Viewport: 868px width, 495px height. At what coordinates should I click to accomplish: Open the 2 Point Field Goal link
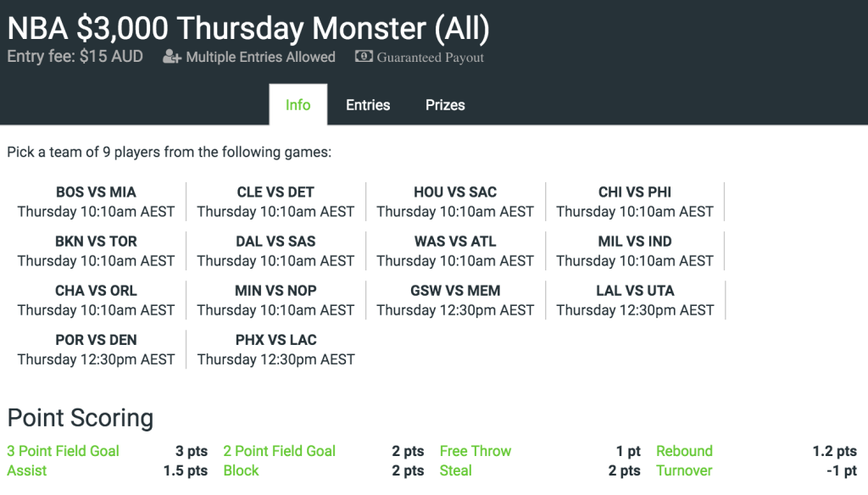coord(280,451)
